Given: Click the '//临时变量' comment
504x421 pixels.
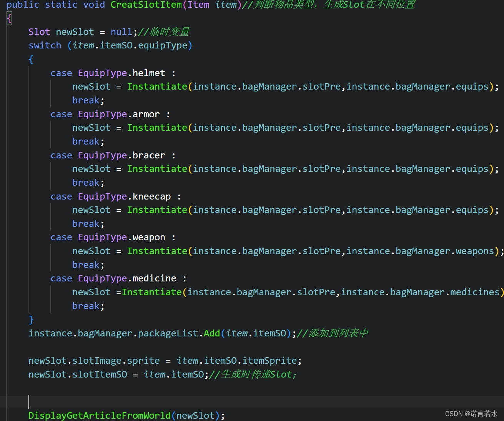Looking at the screenshot, I should click(x=164, y=32).
